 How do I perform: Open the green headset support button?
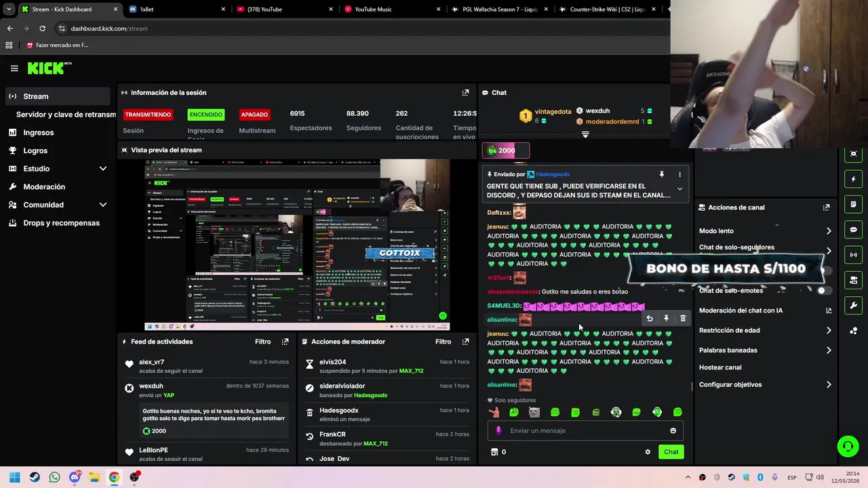[848, 446]
